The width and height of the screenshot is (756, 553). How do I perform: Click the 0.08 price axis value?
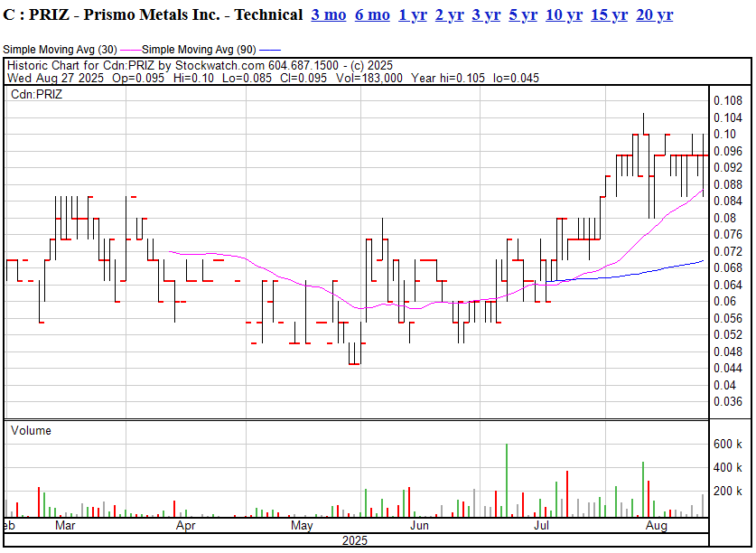pos(724,218)
